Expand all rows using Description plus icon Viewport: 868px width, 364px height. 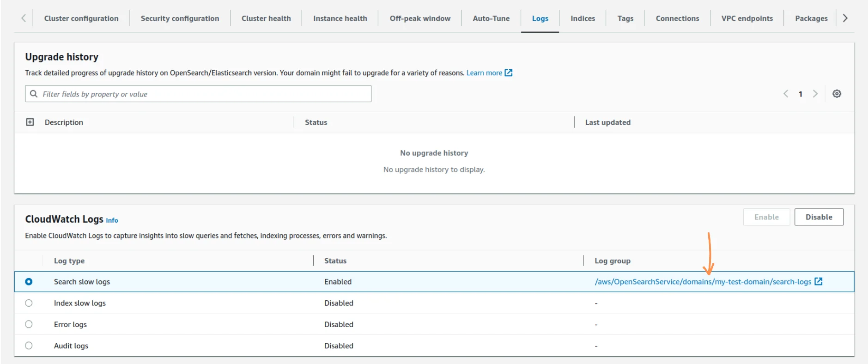pos(30,122)
